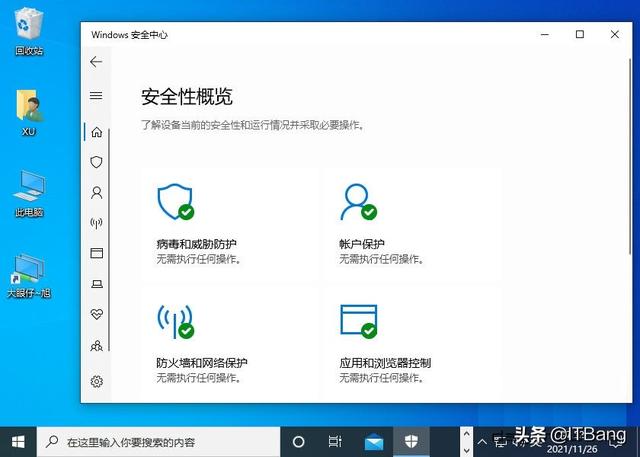640x457 pixels.
Task: Open 应用和浏览器控制 link
Action: [385, 363]
